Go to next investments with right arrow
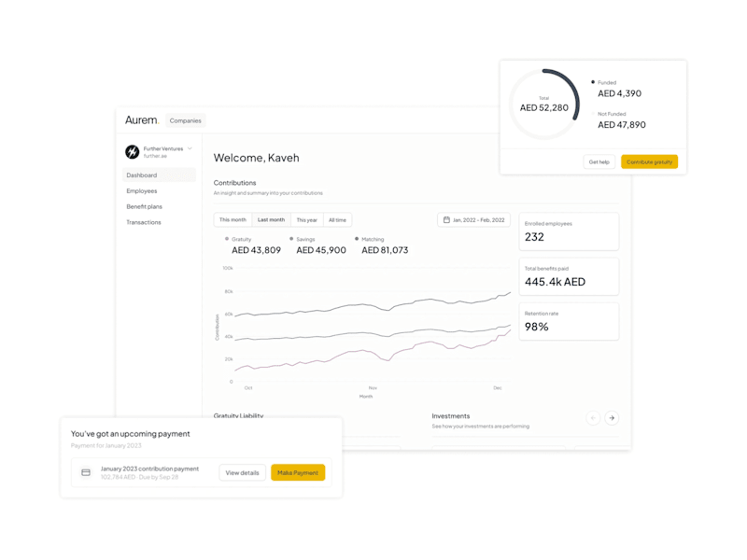Image resolution: width=747 pixels, height=560 pixels. pos(612,417)
